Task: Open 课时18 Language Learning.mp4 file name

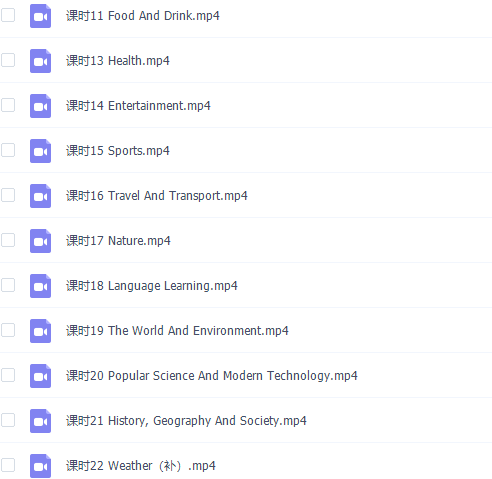Action: (x=152, y=286)
